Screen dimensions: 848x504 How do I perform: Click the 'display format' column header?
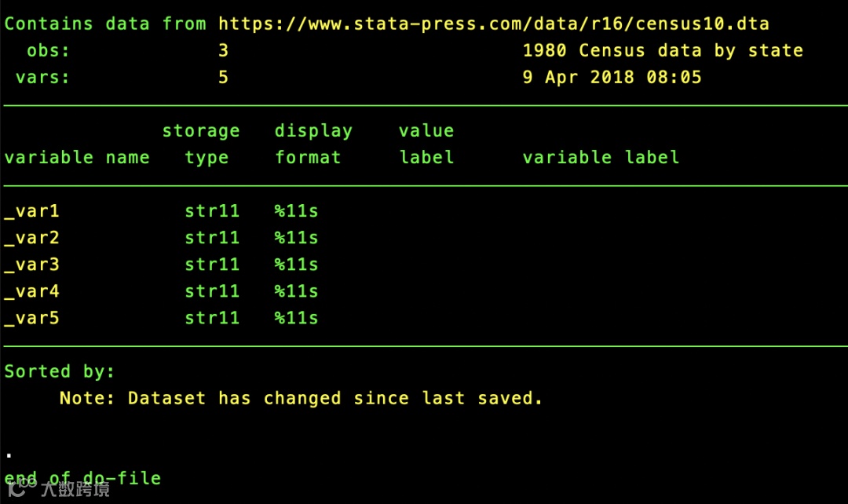tap(313, 144)
